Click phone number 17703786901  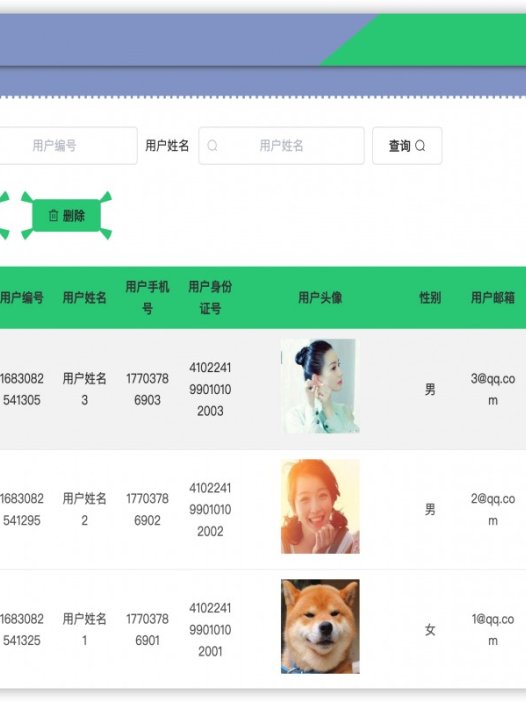tap(147, 629)
